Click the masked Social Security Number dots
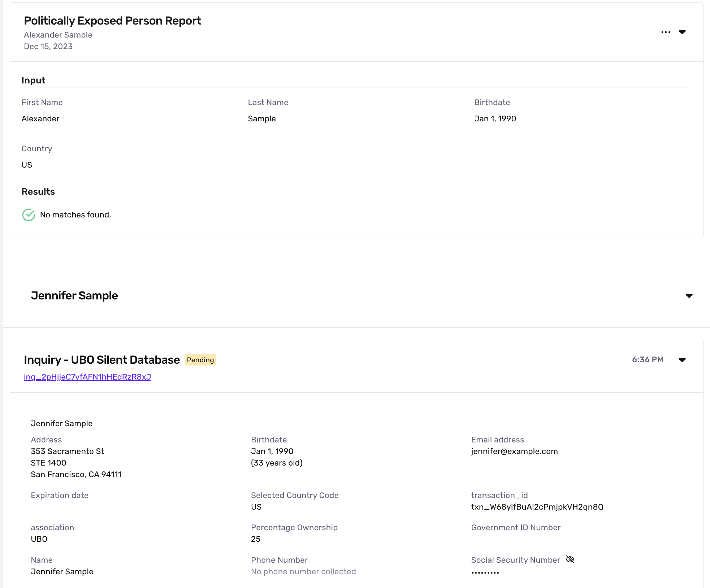 point(485,572)
